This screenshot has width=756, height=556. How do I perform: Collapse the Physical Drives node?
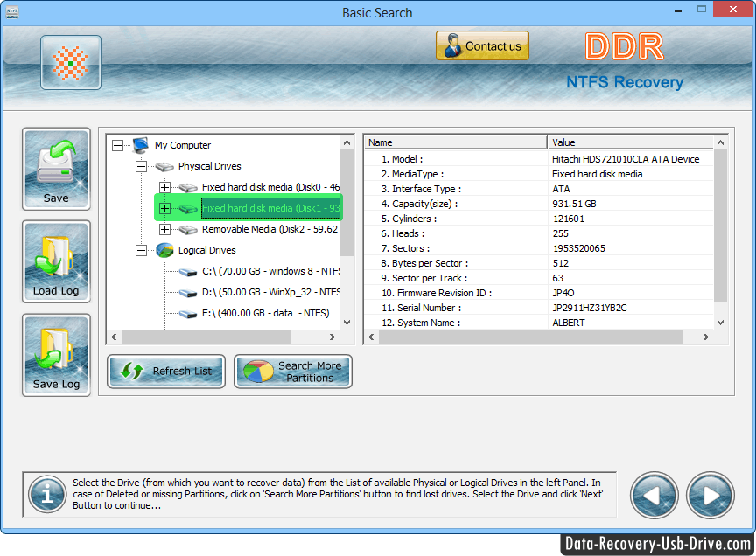click(141, 166)
